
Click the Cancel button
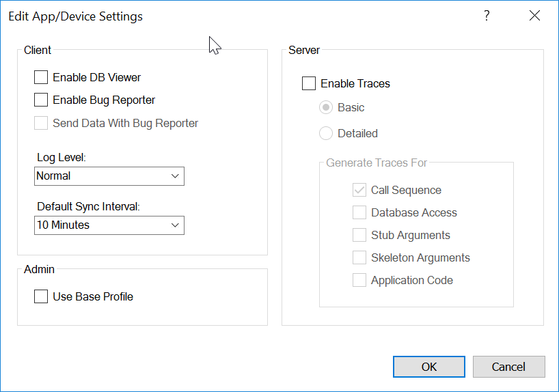pyautogui.click(x=508, y=367)
